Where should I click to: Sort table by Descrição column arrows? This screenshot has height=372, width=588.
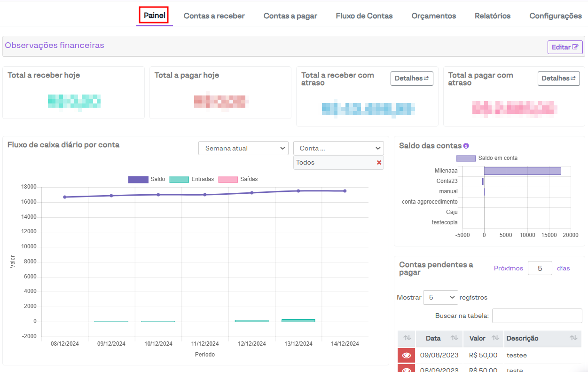[573, 338]
